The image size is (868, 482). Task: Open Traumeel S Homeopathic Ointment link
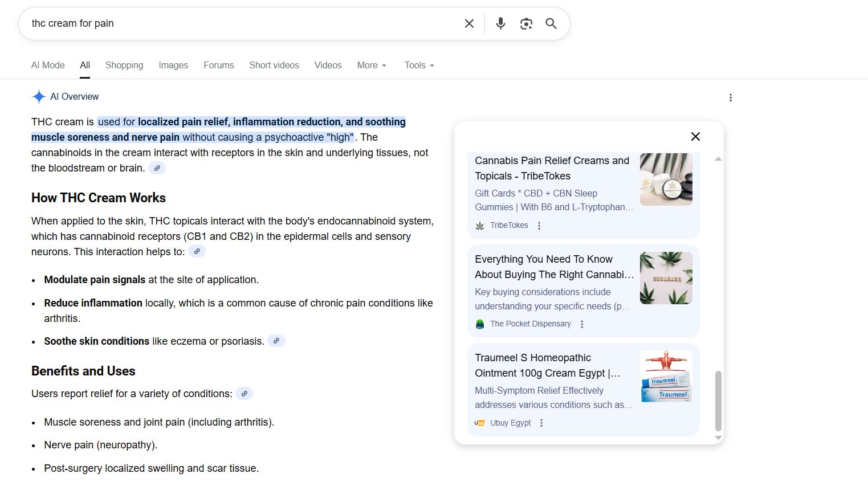[547, 365]
